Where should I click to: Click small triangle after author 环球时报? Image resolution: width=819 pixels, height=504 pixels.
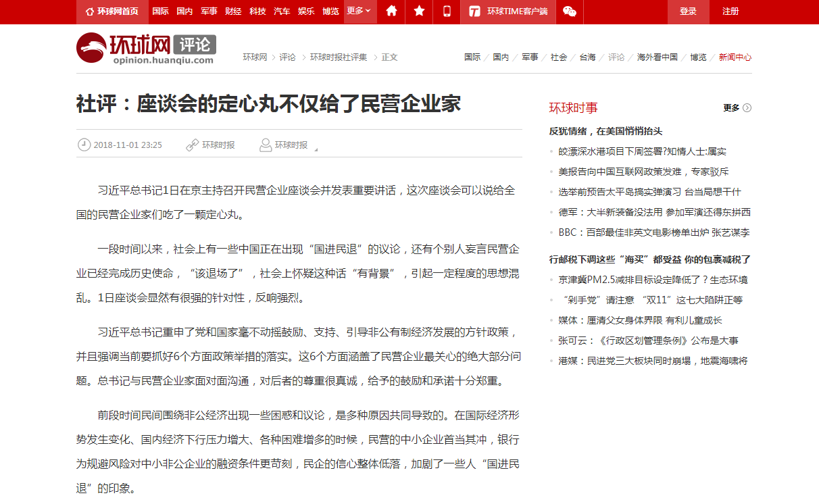(x=316, y=149)
